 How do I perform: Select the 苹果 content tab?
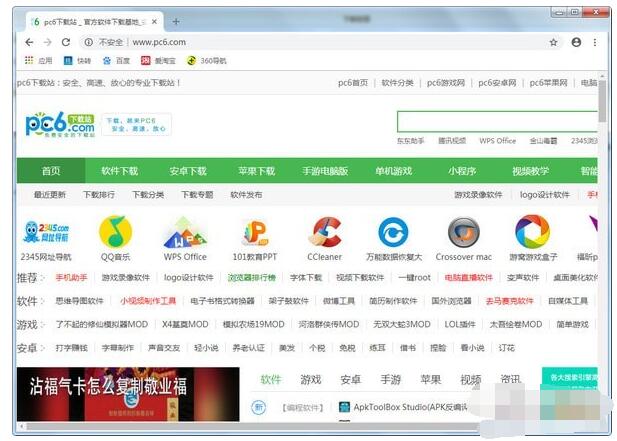(x=430, y=379)
